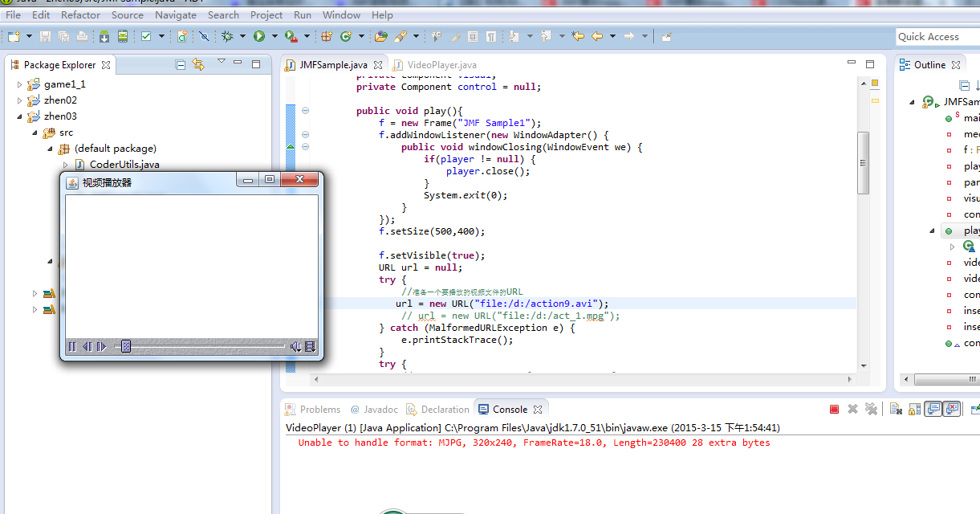Image resolution: width=980 pixels, height=514 pixels.
Task: Toggle Show Console When Standard Error Changes
Action: point(952,410)
